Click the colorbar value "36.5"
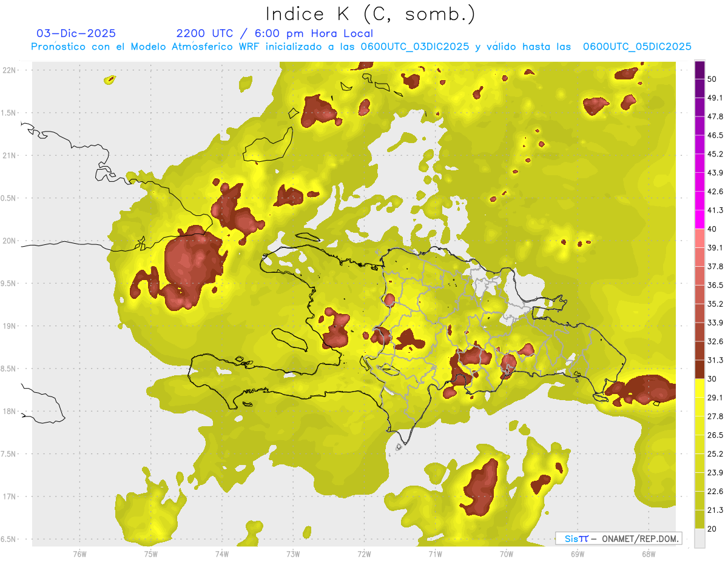This screenshot has height=562, width=728. coord(715,285)
